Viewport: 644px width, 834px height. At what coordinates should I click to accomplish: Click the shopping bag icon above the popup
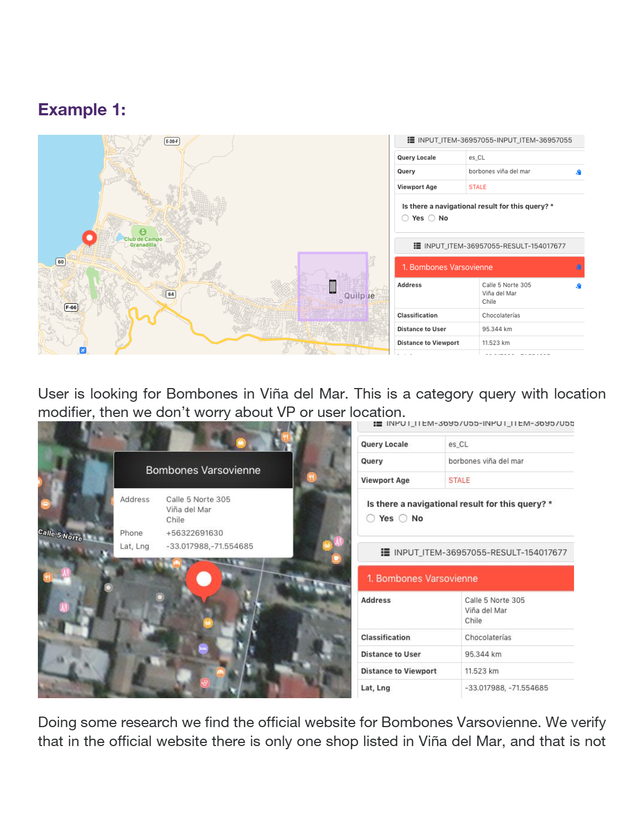(241, 443)
